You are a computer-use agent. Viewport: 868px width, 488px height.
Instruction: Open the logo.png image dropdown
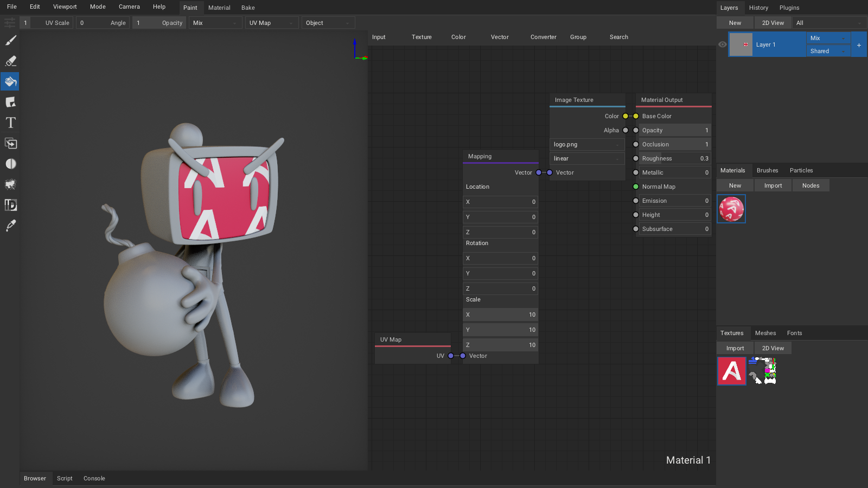coord(587,144)
